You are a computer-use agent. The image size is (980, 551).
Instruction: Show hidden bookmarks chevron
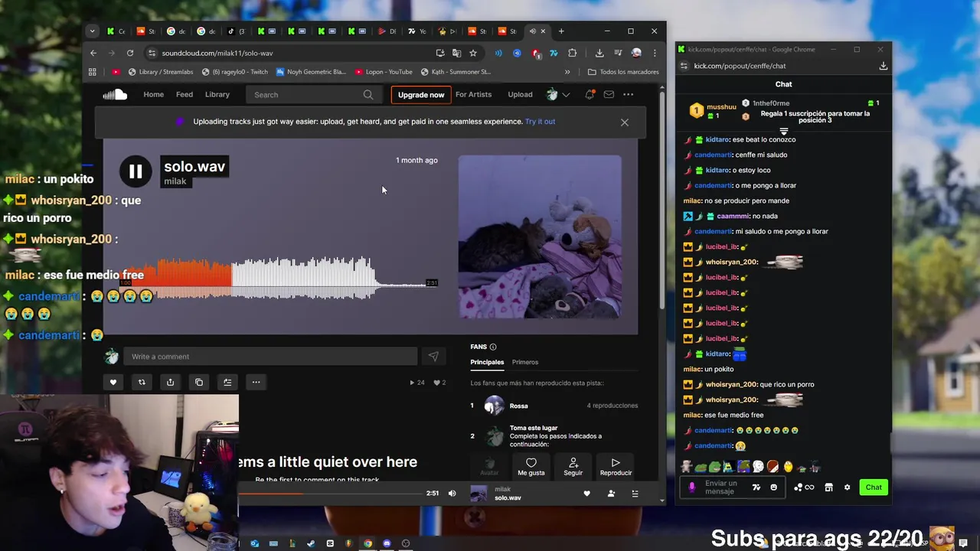click(x=567, y=72)
